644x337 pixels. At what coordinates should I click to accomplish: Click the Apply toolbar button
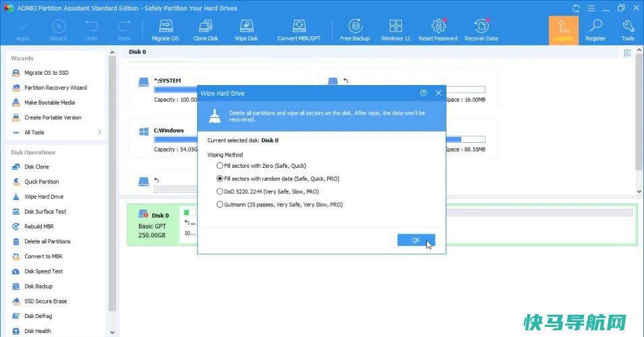(23, 30)
